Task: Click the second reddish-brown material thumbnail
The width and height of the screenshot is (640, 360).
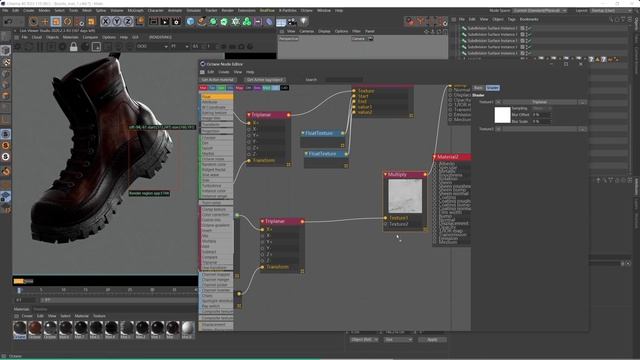Action: coord(35,329)
